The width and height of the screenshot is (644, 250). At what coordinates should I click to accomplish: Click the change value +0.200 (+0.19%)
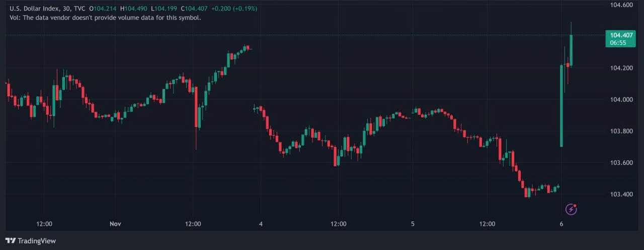tap(234, 9)
